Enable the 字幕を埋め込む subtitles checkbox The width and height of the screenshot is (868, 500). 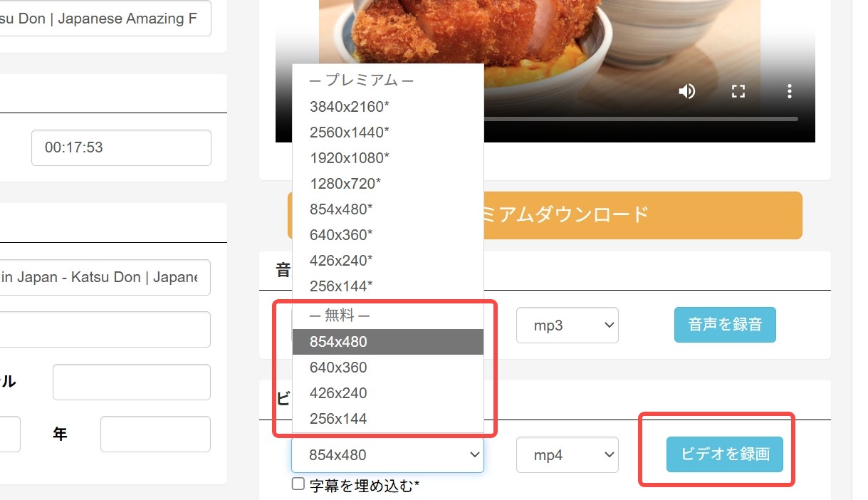(x=297, y=484)
